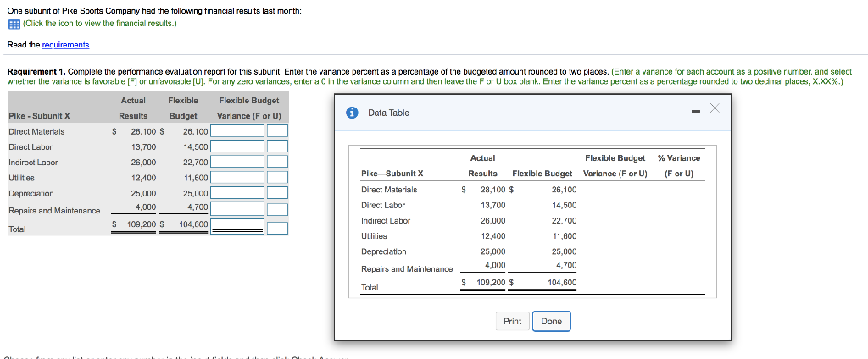Click 'Flexible Budget' header in Data Table
The height and width of the screenshot is (359, 868).
coord(542,174)
